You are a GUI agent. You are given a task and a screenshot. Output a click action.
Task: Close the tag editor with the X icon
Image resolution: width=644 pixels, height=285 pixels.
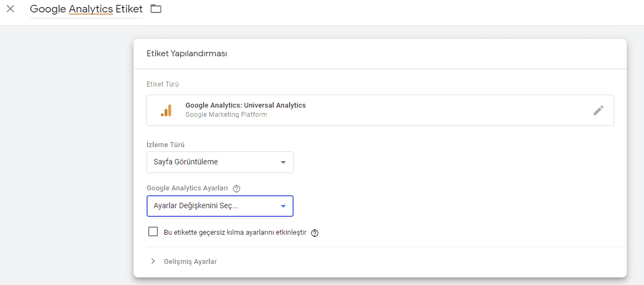10,9
